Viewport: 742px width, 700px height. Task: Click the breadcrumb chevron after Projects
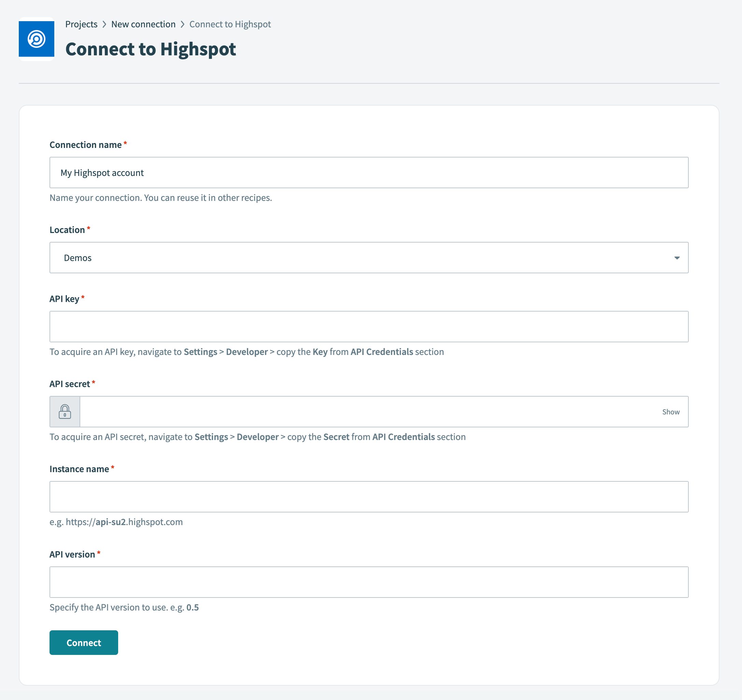point(104,24)
